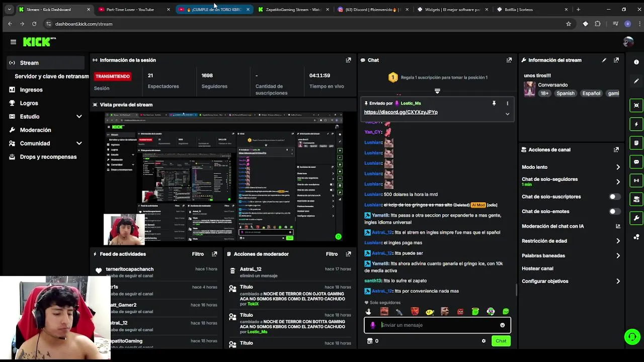Open Moderación del chat con IA stats icon
The height and width of the screenshot is (362, 644).
(618, 226)
